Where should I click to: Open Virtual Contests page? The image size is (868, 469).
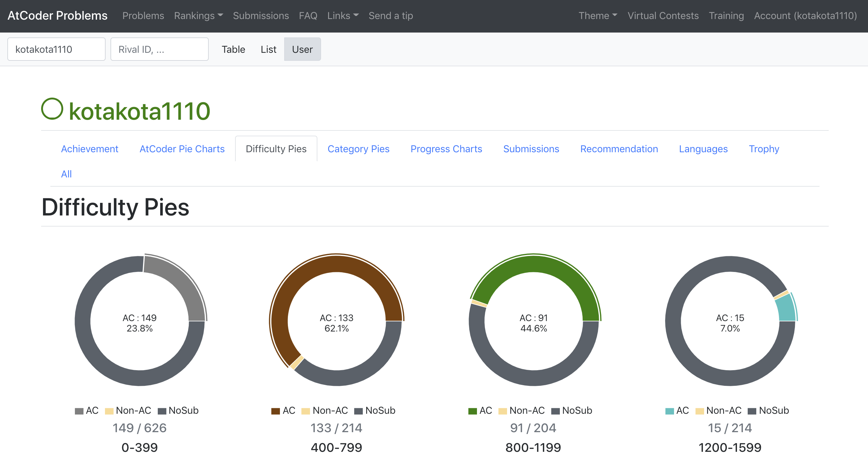coord(663,15)
